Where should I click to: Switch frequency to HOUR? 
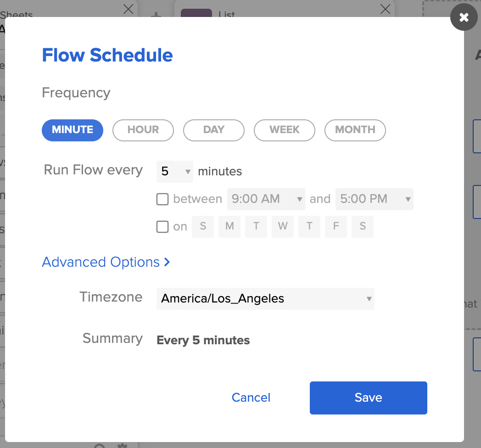coord(143,130)
